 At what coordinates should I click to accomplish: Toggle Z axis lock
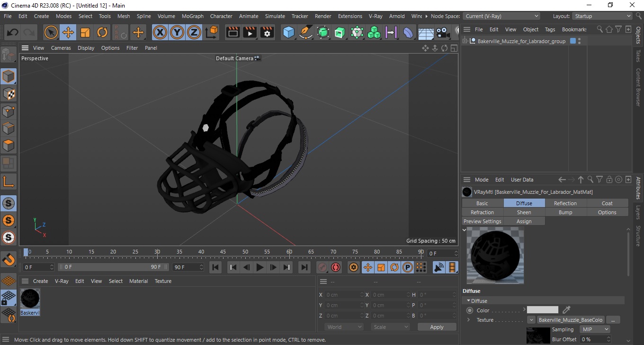click(194, 33)
